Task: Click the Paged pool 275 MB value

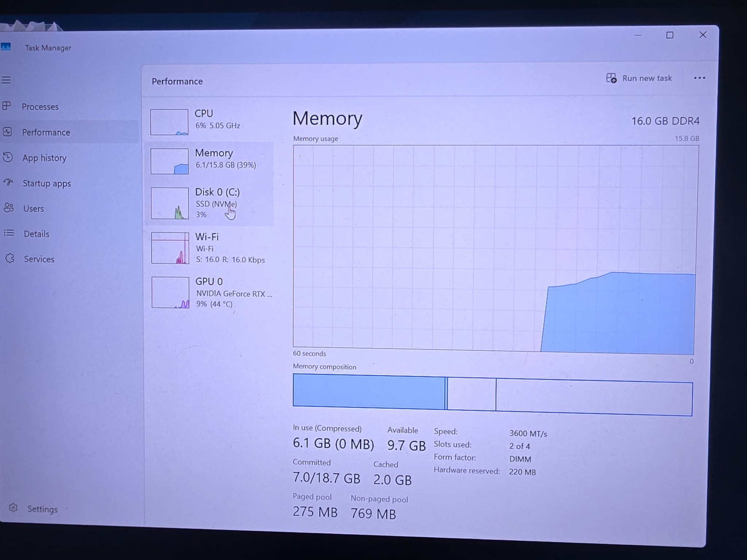Action: pos(315,512)
